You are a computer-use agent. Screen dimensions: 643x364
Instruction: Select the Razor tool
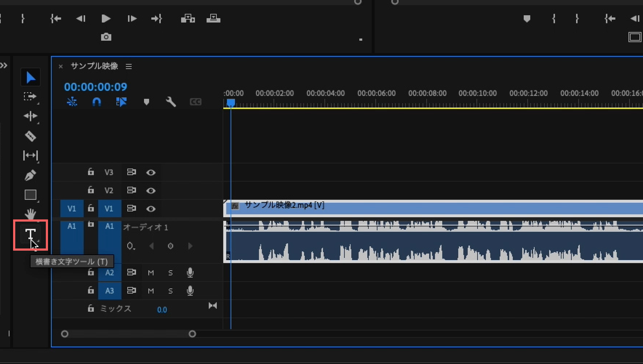[x=30, y=136]
